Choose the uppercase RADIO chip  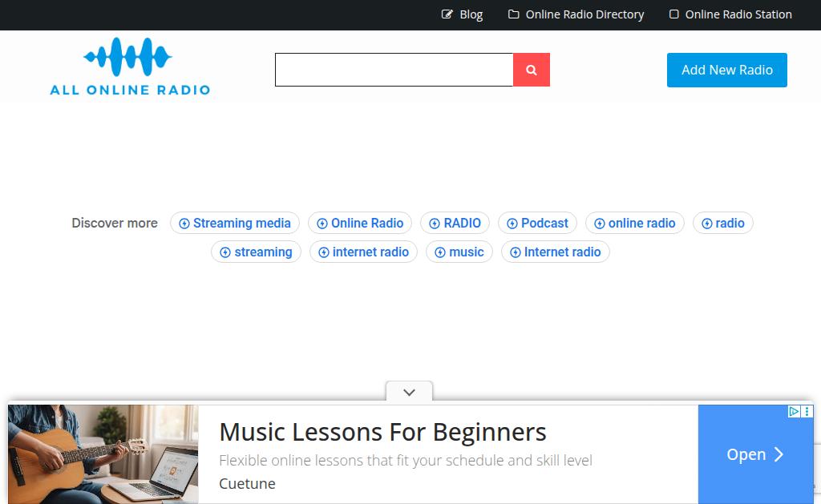pyautogui.click(x=455, y=223)
